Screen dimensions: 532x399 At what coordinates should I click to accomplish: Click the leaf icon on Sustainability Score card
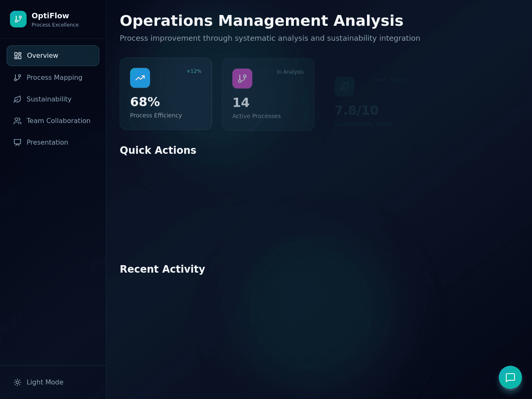click(x=345, y=86)
